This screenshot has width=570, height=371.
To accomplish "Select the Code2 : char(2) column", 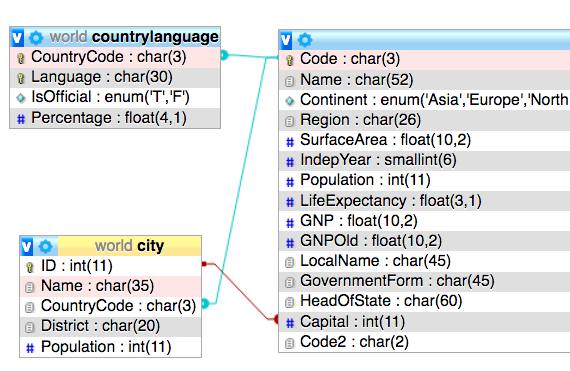I will point(425,342).
